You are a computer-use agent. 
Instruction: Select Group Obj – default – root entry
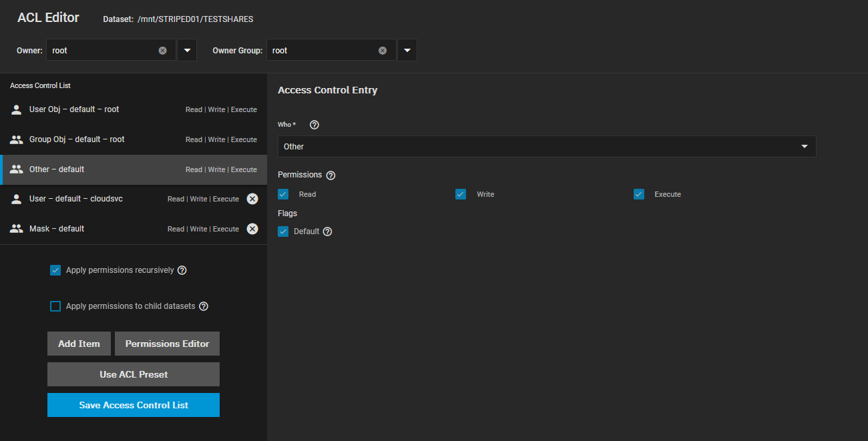[x=134, y=139]
